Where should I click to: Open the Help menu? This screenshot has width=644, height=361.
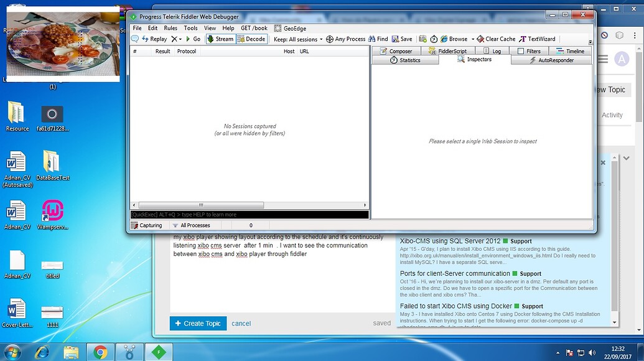click(x=228, y=29)
